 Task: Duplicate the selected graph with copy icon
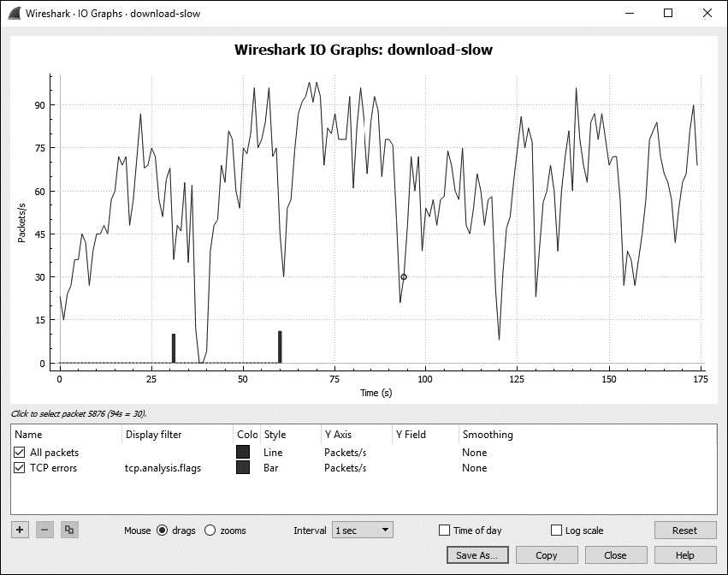click(x=69, y=530)
